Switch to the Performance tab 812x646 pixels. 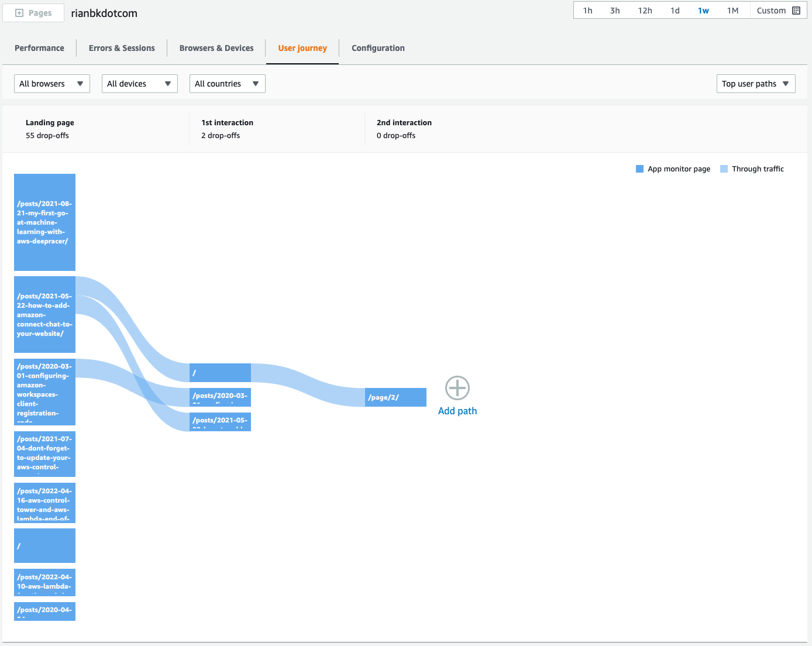(x=39, y=48)
